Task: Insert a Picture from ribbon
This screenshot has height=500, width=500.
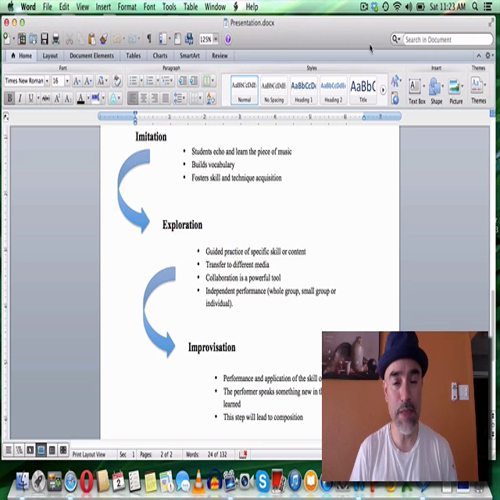Action: [455, 91]
